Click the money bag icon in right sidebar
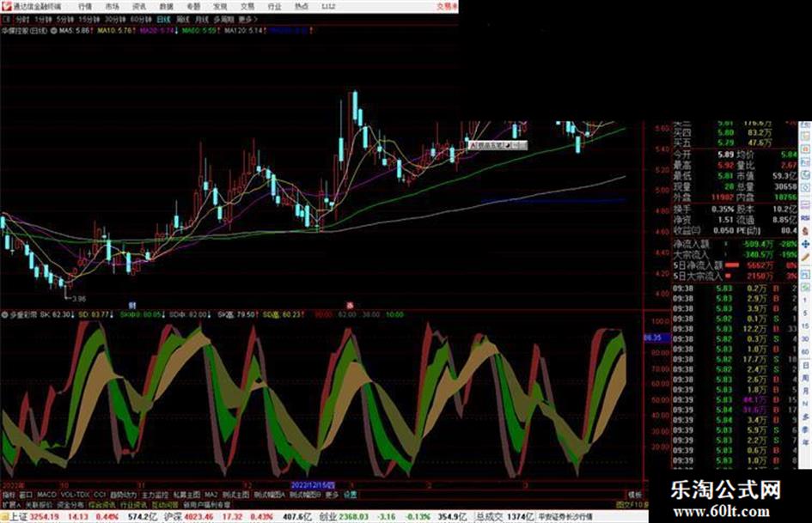This screenshot has width=812, height=523. [x=805, y=232]
